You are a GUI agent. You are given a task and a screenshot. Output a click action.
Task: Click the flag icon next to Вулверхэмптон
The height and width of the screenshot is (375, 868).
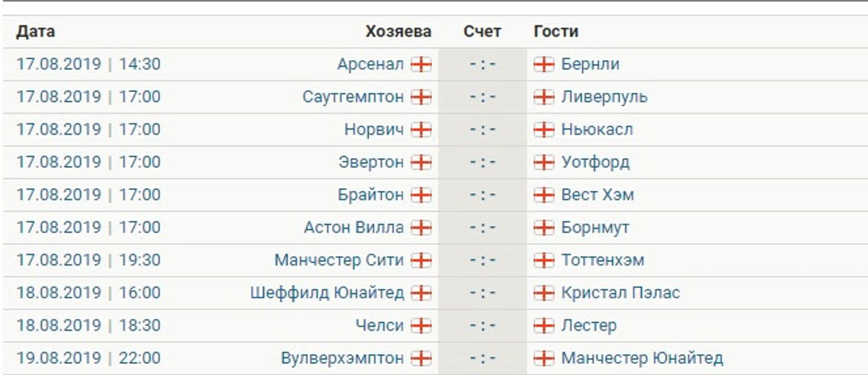click(x=421, y=358)
